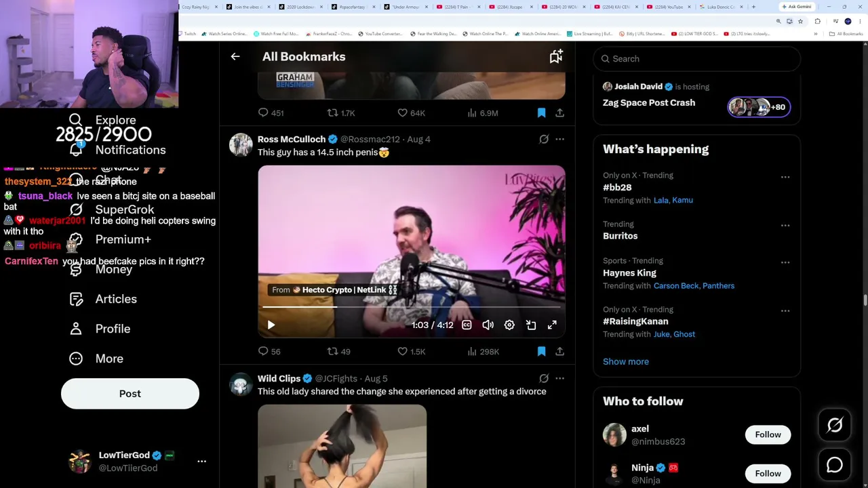Enter fullscreen on the video
The width and height of the screenshot is (868, 488).
click(552, 325)
